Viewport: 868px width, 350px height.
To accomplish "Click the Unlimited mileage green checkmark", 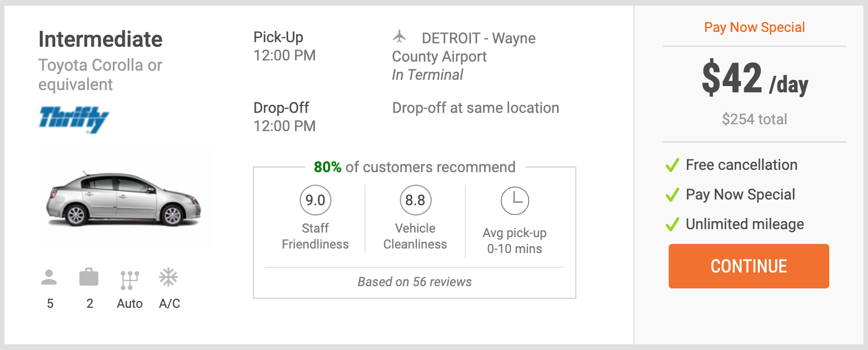I will coord(673,225).
